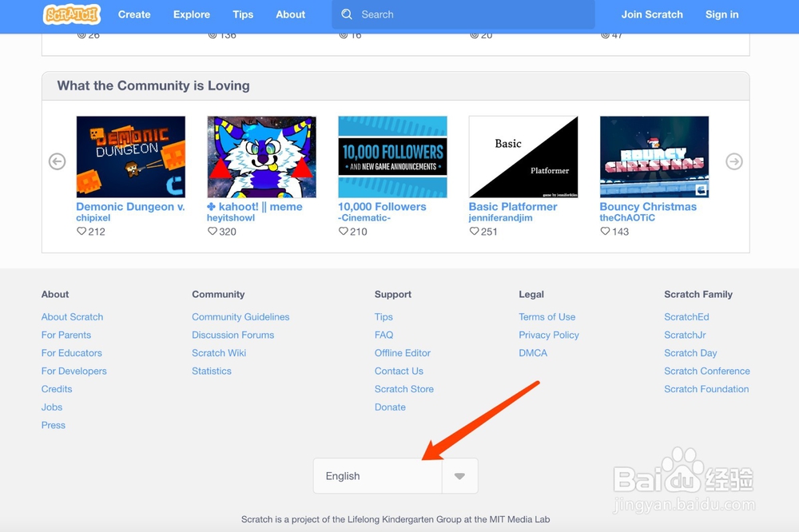Open Terms of Use link
Image resolution: width=799 pixels, height=532 pixels.
pyautogui.click(x=547, y=317)
